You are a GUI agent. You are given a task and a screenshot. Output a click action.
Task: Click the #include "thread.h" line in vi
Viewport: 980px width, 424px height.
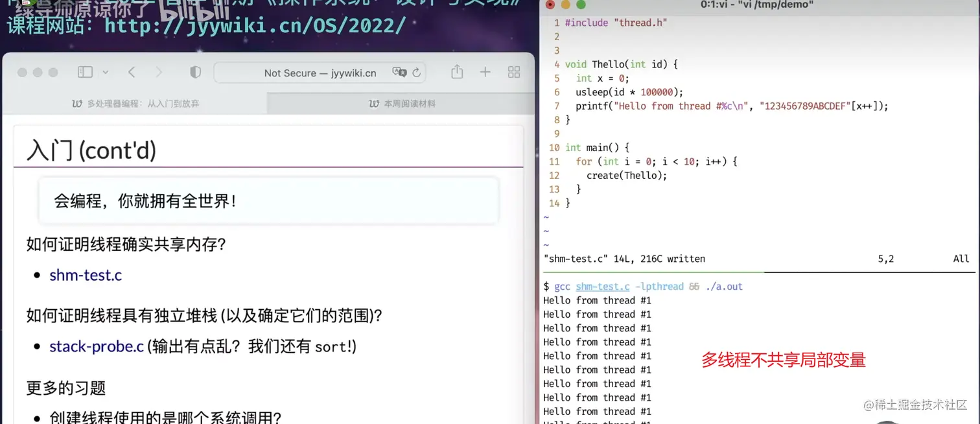(616, 23)
